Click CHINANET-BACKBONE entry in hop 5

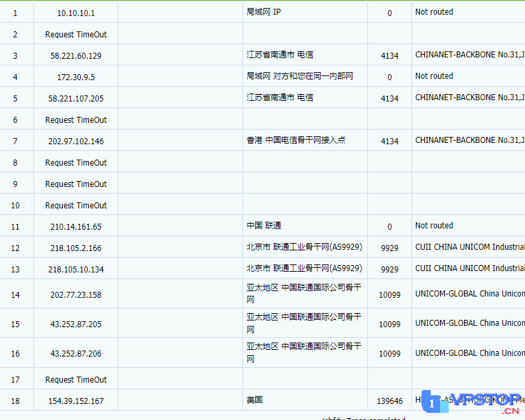pyautogui.click(x=470, y=97)
